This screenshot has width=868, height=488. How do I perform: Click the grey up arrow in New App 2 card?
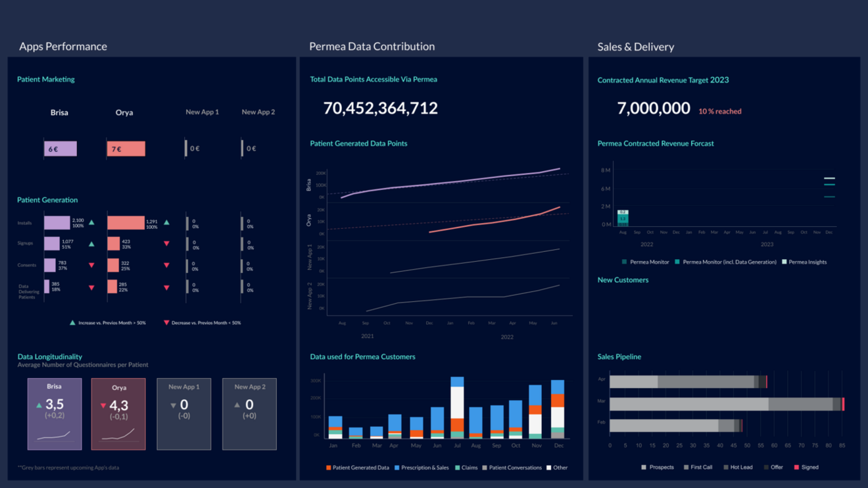coord(237,405)
